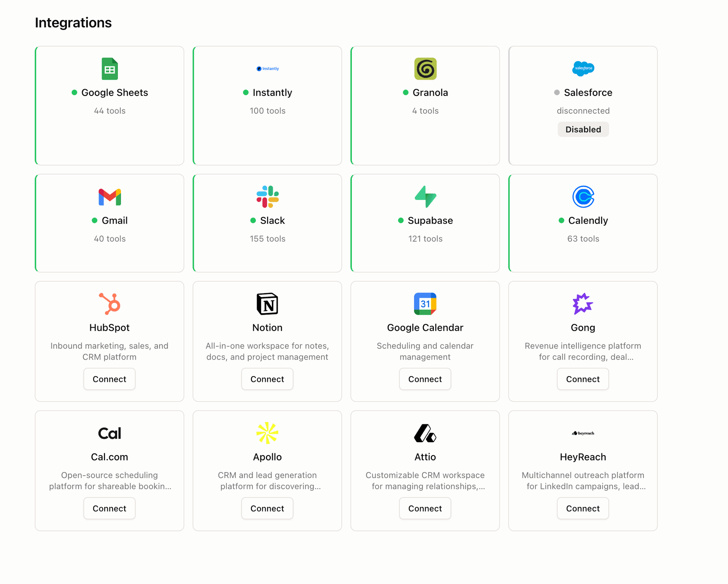Click the Calendly logo icon
Viewport: 728px width, 584px height.
pyautogui.click(x=583, y=197)
